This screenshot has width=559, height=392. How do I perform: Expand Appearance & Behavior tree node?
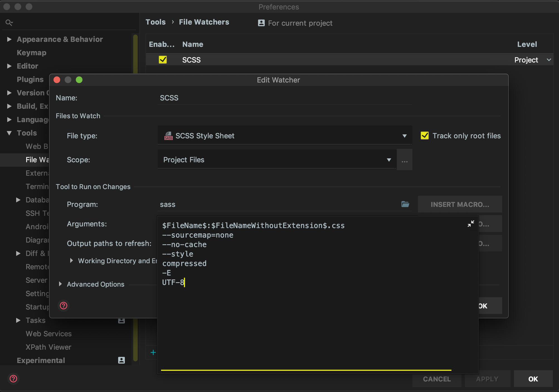pos(9,39)
